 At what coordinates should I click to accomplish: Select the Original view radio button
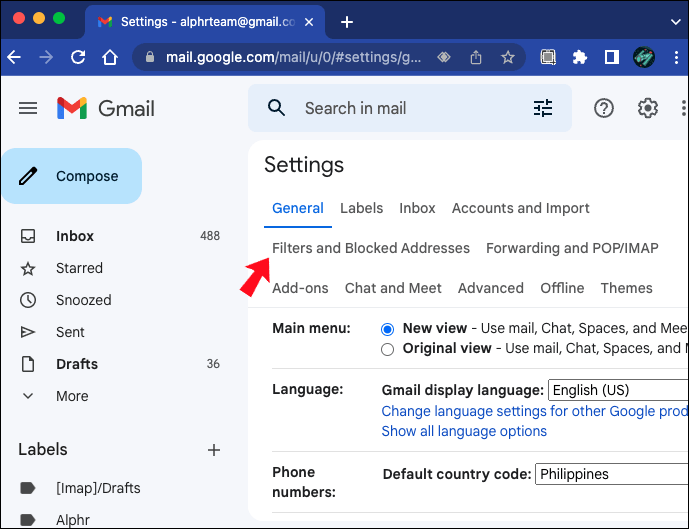pos(387,349)
